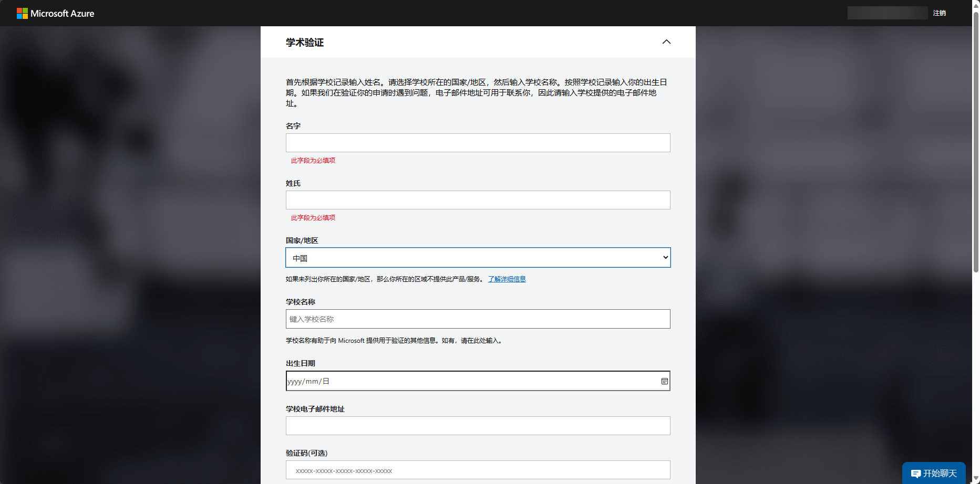Viewport: 980px width, 484px height.
Task: Click the Microsoft Azure title text
Action: tap(62, 14)
